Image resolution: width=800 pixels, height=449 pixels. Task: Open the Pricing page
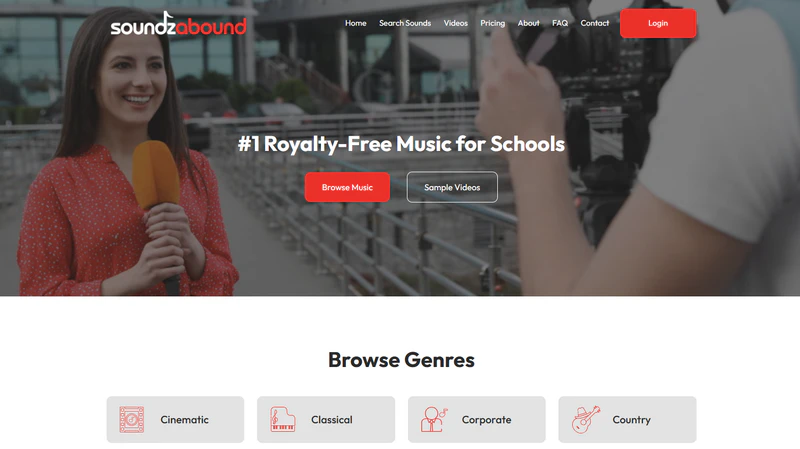pos(492,23)
